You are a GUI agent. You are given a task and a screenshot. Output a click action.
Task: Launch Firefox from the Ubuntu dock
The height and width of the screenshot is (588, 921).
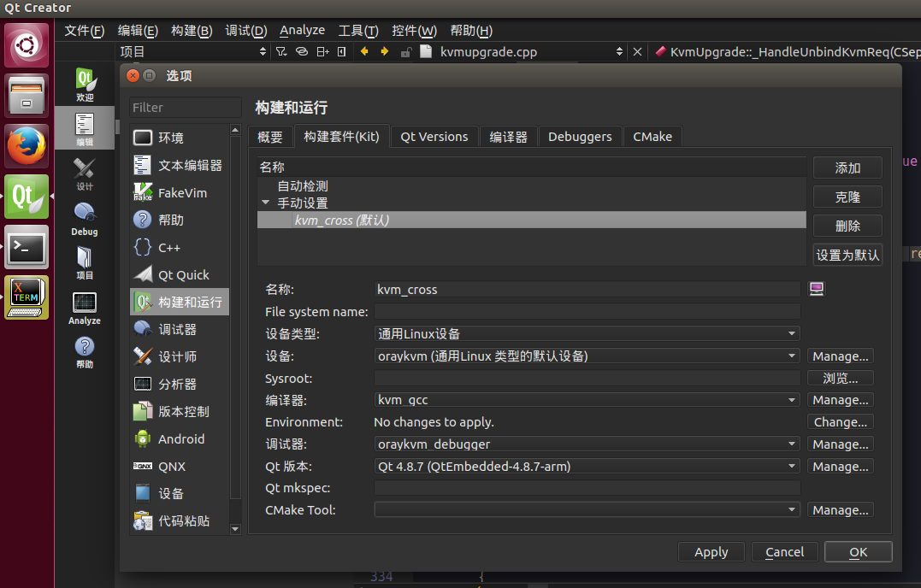pos(27,146)
